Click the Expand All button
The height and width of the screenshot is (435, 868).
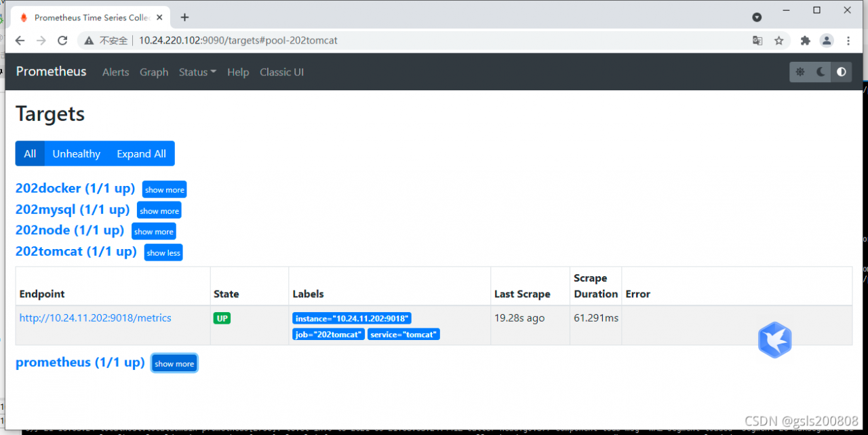[141, 153]
